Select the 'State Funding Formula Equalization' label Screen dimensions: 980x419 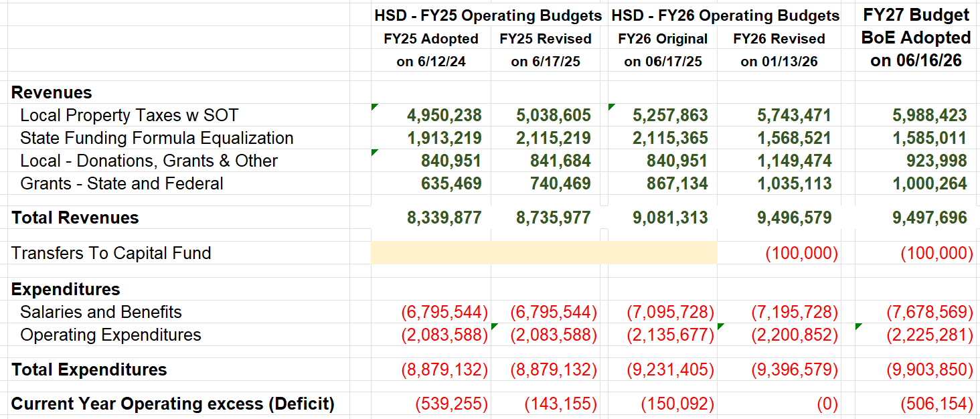coord(157,138)
